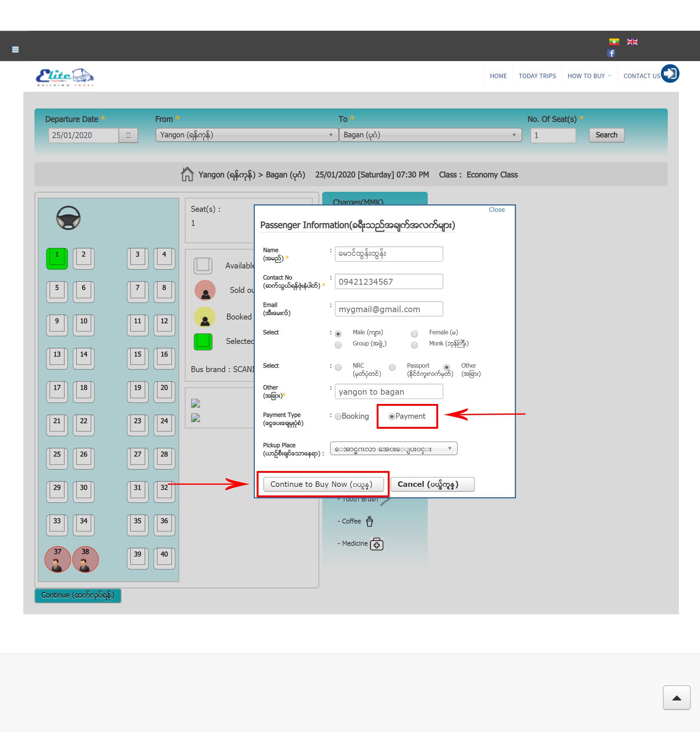Open the Facebook page icon
This screenshot has height=732, width=700.
(x=611, y=53)
